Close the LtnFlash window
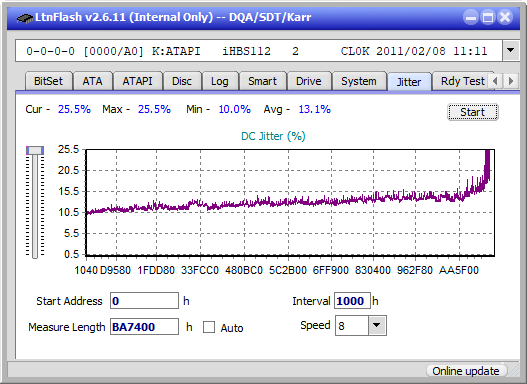The image size is (527, 384). [505, 17]
